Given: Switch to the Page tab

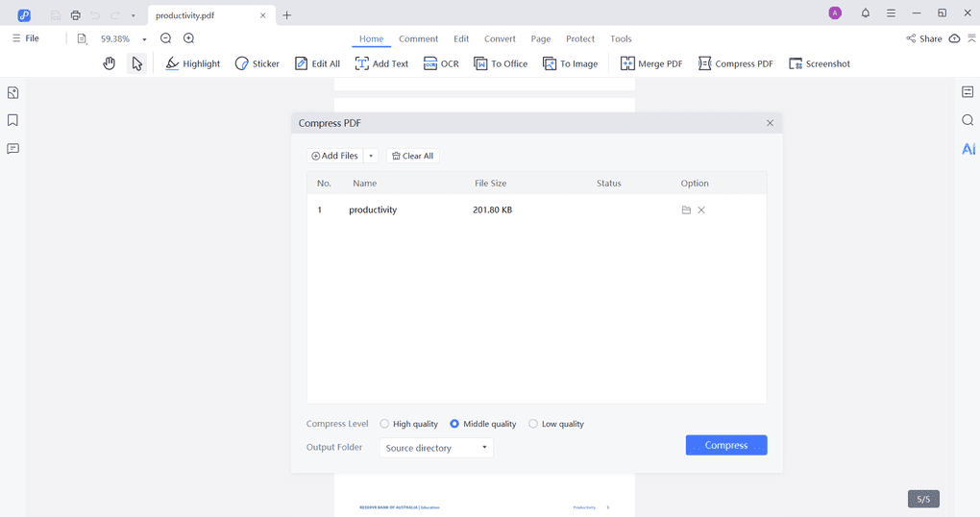Looking at the screenshot, I should pyautogui.click(x=541, y=38).
